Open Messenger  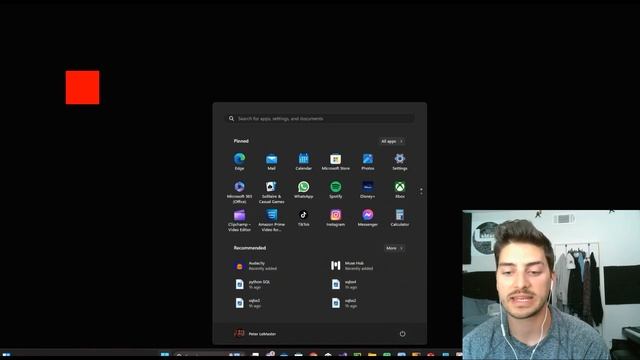[x=367, y=218]
